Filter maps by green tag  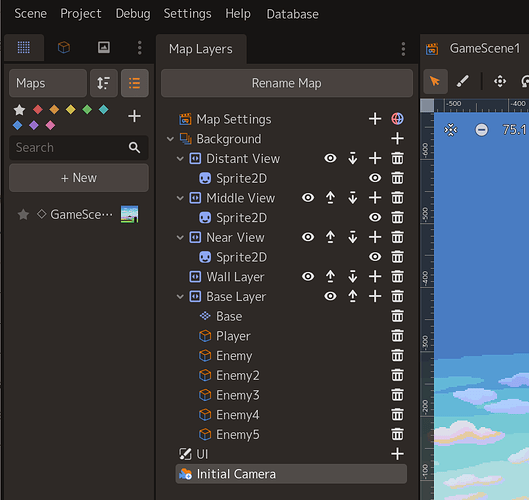point(87,109)
